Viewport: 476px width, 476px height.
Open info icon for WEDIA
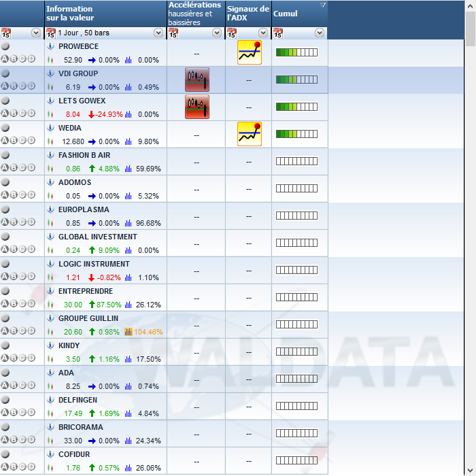(x=50, y=128)
